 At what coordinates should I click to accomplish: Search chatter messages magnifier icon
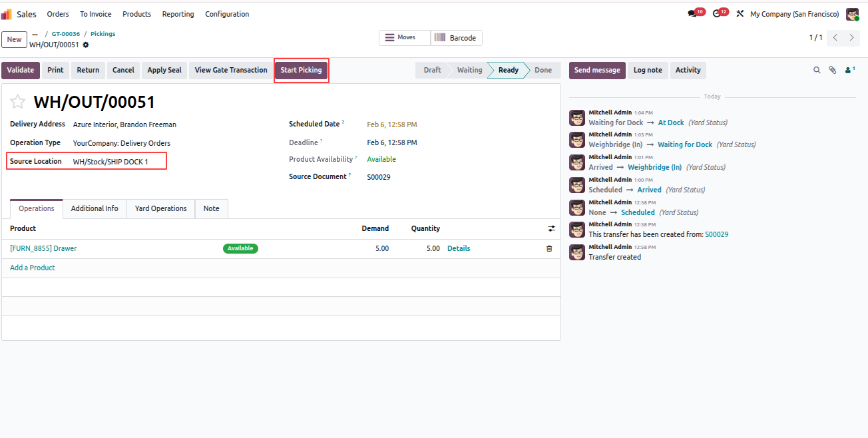pos(817,70)
